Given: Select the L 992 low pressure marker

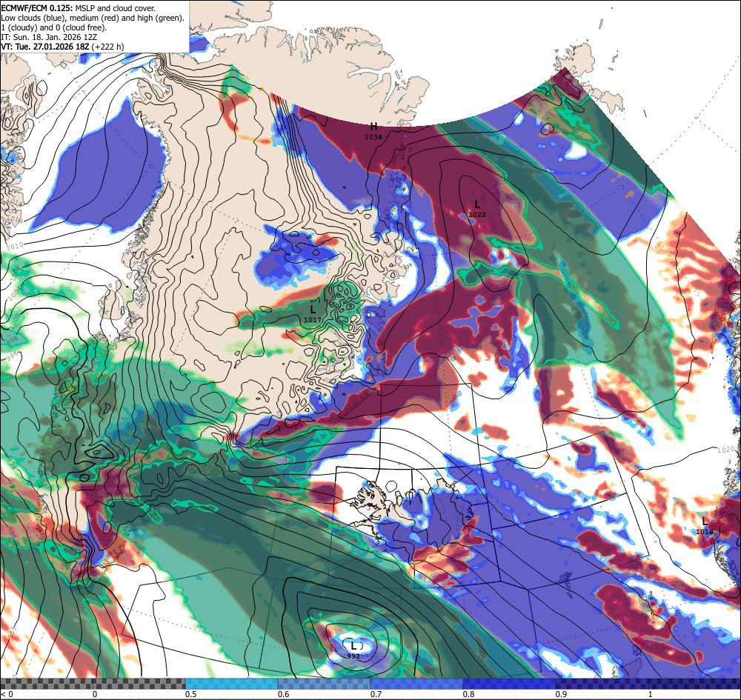Looking at the screenshot, I should [353, 650].
